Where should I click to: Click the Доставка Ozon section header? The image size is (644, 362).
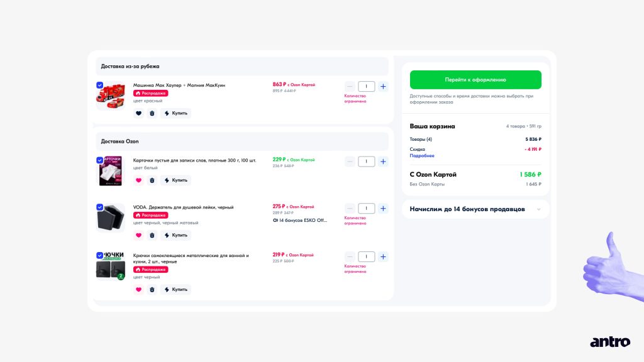point(242,141)
